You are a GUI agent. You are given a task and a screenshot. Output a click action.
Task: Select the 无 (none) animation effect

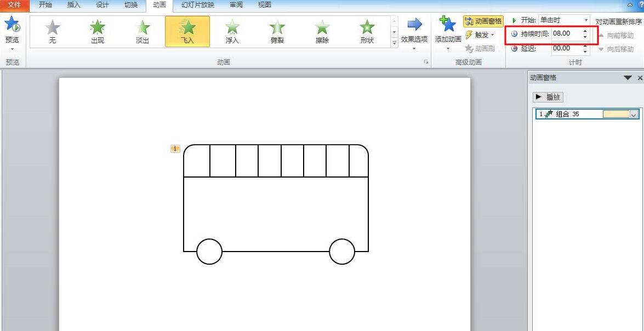click(53, 32)
